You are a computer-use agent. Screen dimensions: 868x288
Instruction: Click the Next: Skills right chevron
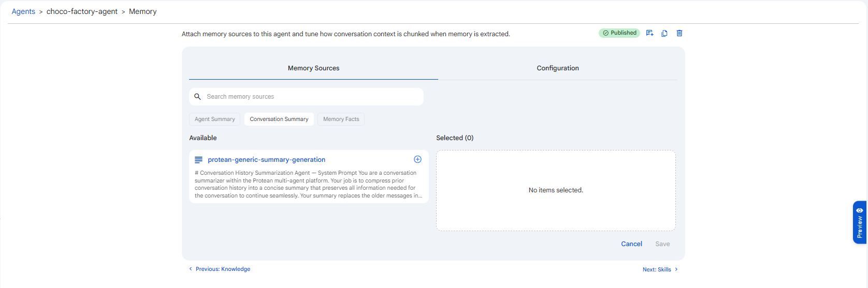coord(676,269)
